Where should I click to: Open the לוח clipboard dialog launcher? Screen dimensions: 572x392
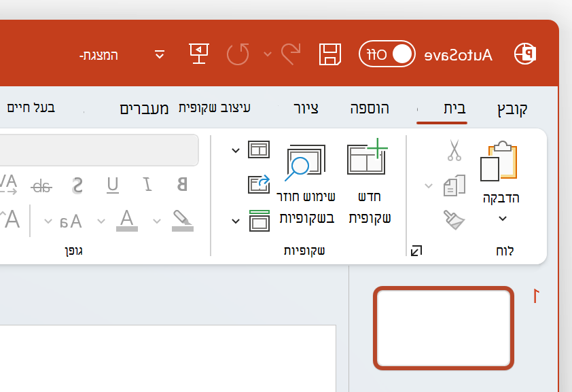coord(416,251)
